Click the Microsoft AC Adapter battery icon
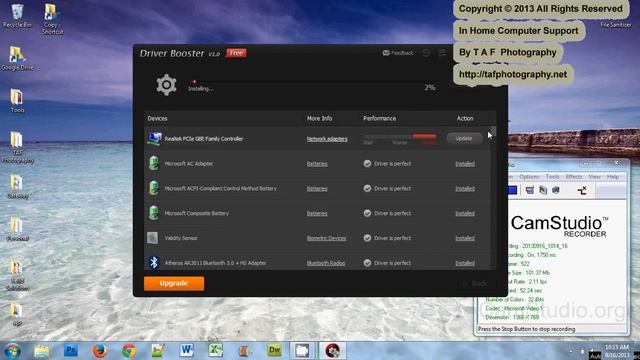This screenshot has height=360, width=640. pos(153,163)
